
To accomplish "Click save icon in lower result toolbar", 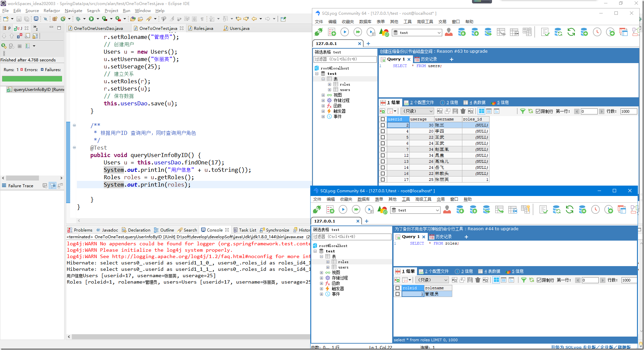I will pos(470,280).
